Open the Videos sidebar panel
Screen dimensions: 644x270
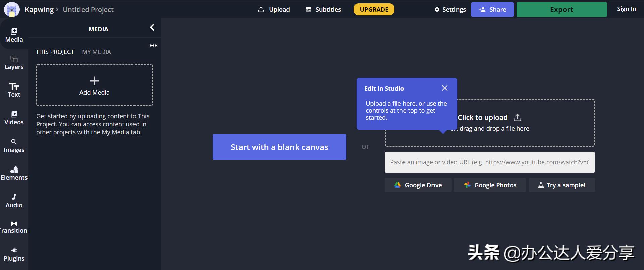coord(14,118)
